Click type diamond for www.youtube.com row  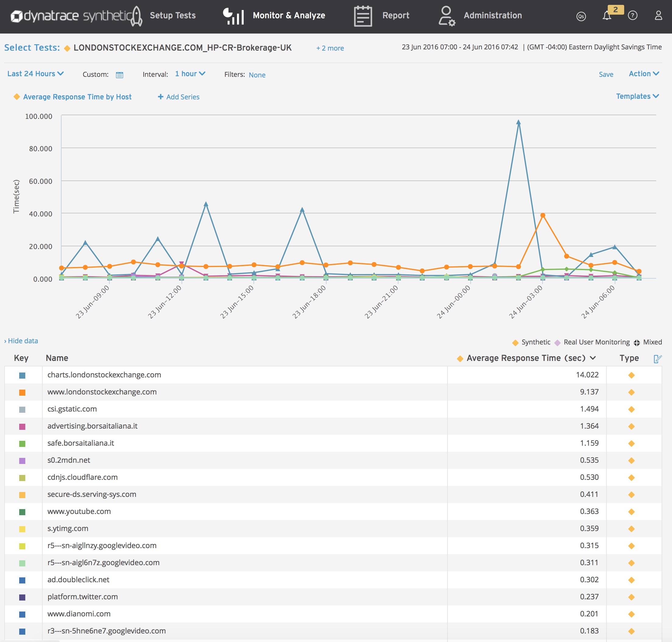click(x=631, y=512)
